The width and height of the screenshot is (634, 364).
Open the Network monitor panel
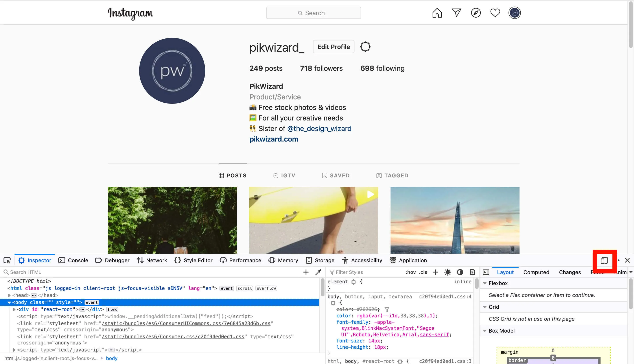(156, 260)
